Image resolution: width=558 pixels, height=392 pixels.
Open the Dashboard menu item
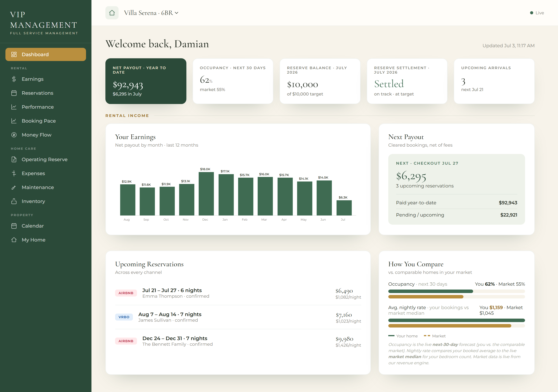pos(46,54)
